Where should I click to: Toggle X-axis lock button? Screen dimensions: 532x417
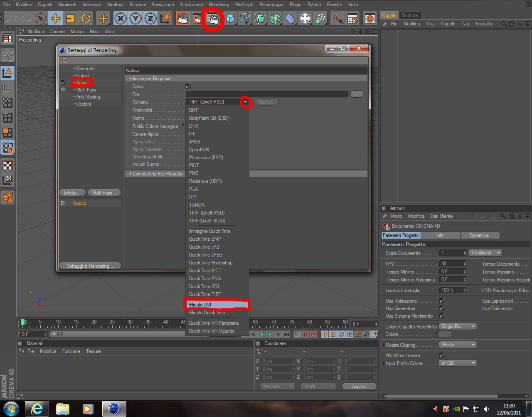tap(121, 19)
